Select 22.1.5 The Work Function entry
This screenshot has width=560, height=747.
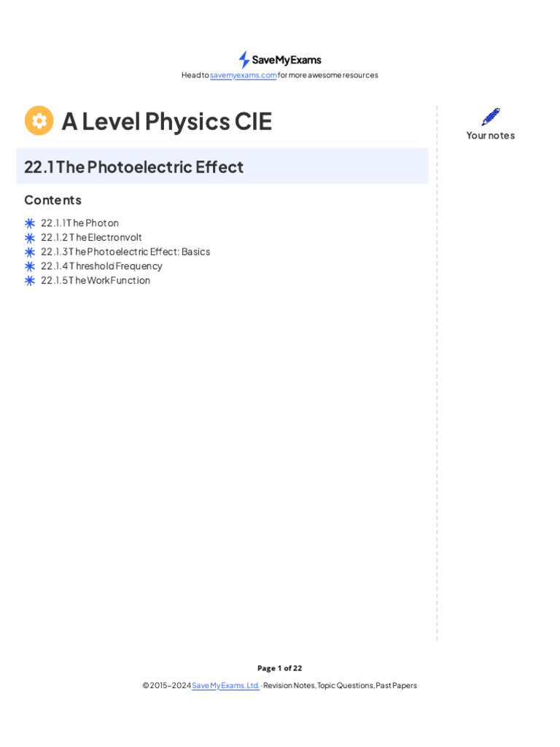pos(96,280)
